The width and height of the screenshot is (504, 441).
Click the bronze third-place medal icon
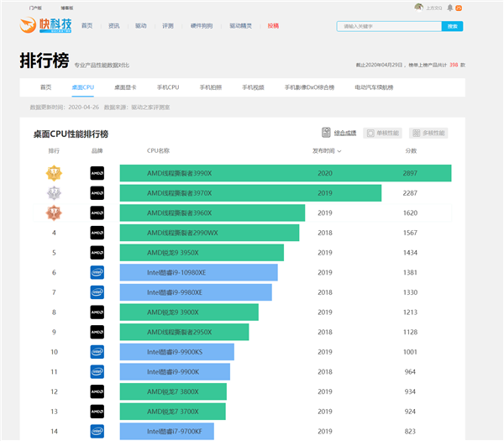(54, 213)
